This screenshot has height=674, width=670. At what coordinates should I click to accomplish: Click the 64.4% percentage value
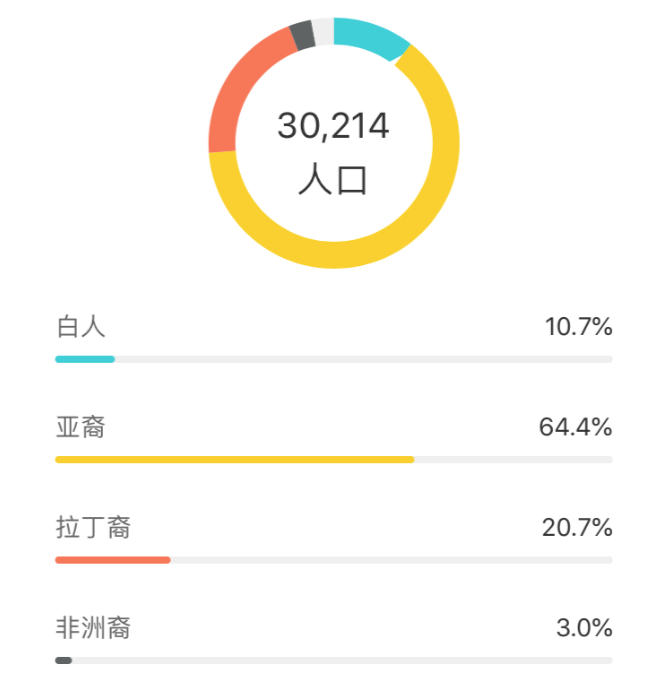click(x=575, y=427)
